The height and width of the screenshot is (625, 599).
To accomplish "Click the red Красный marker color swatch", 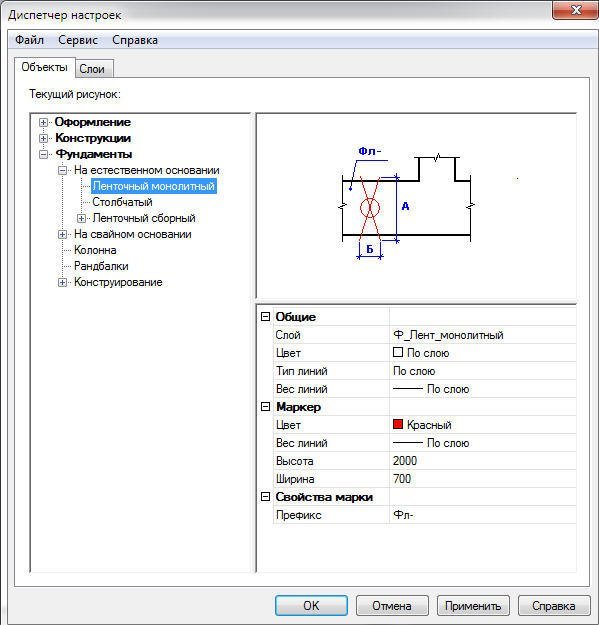I will pos(398,424).
